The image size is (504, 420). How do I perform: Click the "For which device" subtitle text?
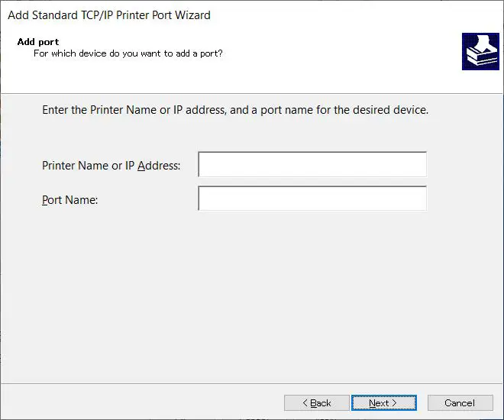coord(128,53)
